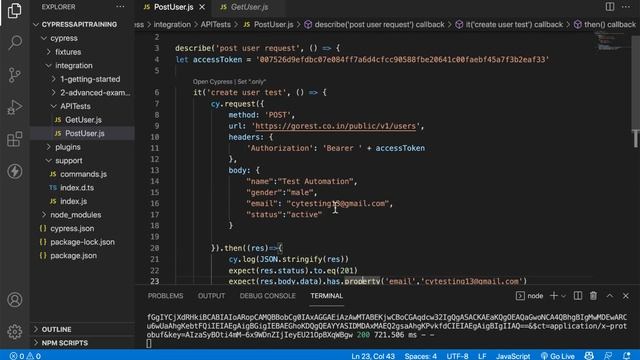
Task: Open the Search view icon
Action: click(15, 42)
